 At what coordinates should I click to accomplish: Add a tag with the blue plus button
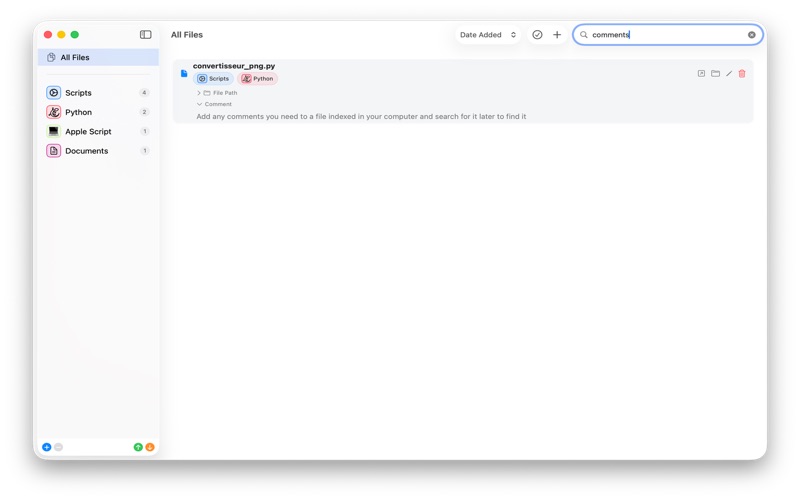(46, 447)
